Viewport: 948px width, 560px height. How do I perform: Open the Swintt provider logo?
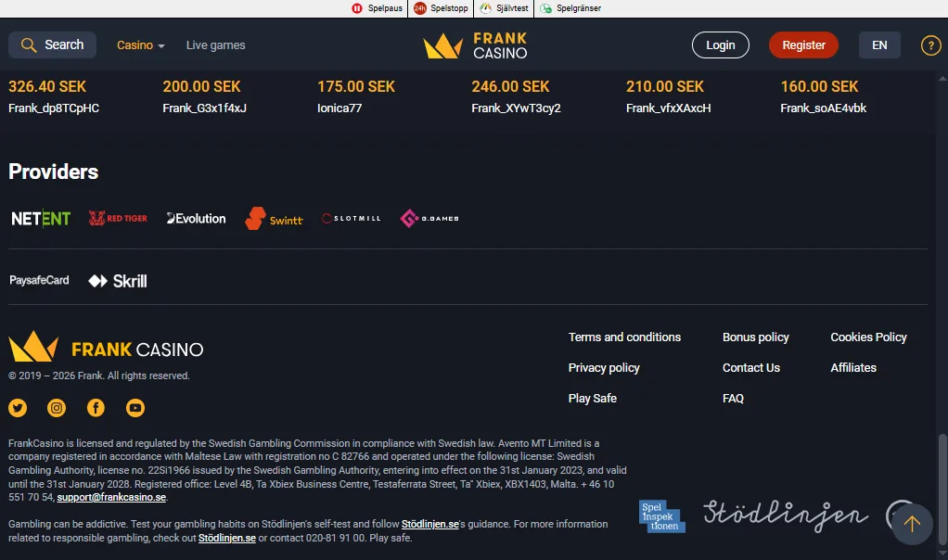coord(274,219)
